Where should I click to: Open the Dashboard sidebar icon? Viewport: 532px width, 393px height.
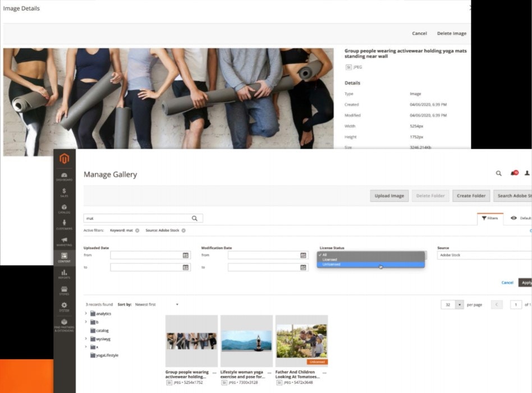pos(64,176)
